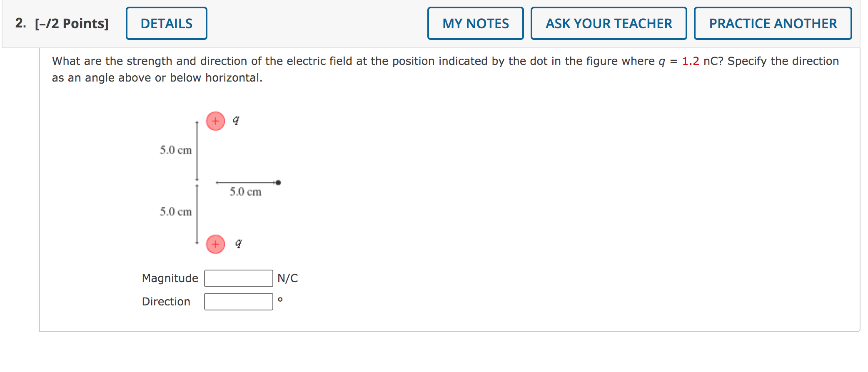The image size is (868, 372).
Task: Click the N/C unit label
Action: 288,278
